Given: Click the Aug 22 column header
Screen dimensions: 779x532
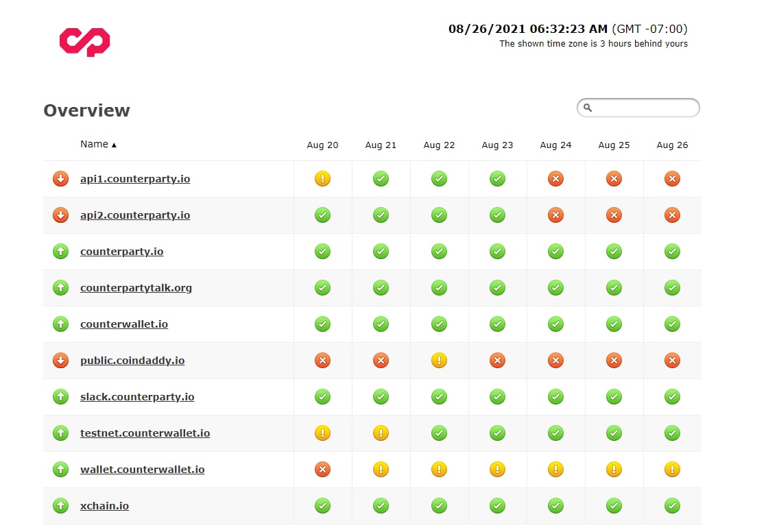Looking at the screenshot, I should coord(439,145).
